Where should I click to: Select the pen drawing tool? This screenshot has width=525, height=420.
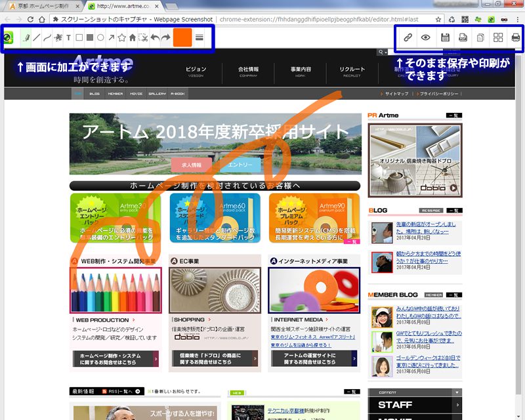26,37
